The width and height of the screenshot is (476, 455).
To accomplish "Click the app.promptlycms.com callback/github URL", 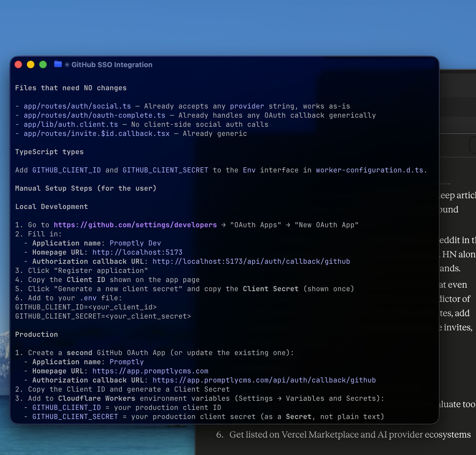I will (x=264, y=380).
